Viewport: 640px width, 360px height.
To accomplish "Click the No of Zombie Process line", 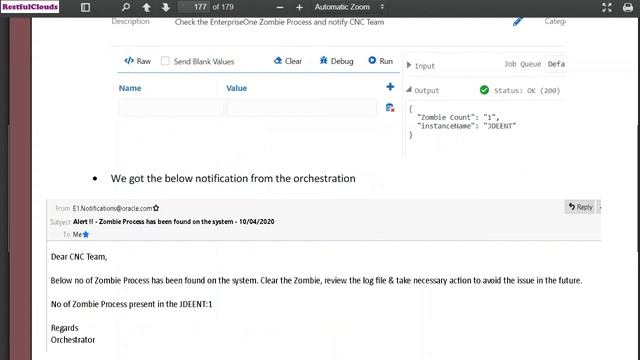I will [131, 304].
